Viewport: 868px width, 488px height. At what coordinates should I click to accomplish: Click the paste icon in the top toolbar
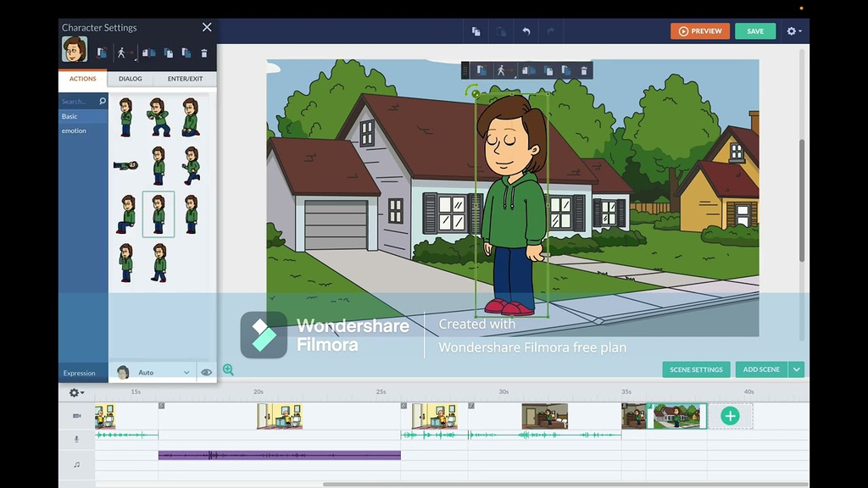pyautogui.click(x=501, y=31)
